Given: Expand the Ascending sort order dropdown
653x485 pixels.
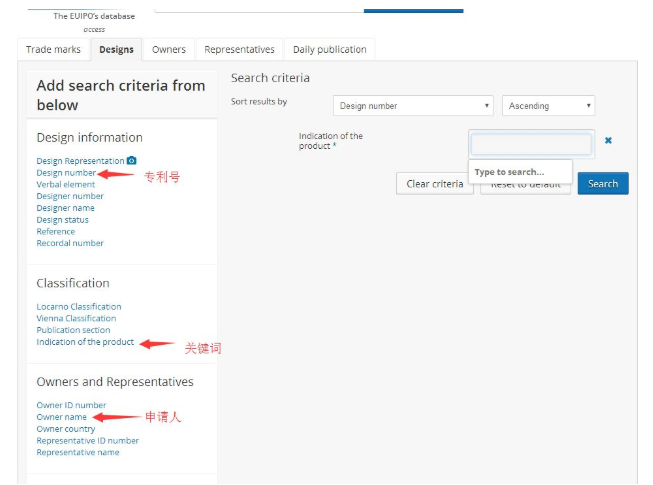Looking at the screenshot, I should pyautogui.click(x=549, y=106).
